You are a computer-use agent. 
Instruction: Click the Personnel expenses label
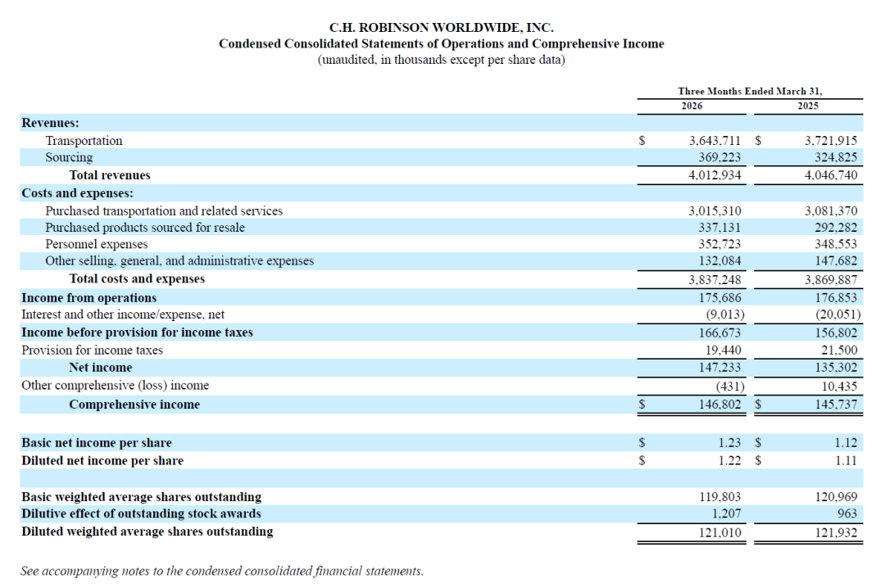coord(97,244)
